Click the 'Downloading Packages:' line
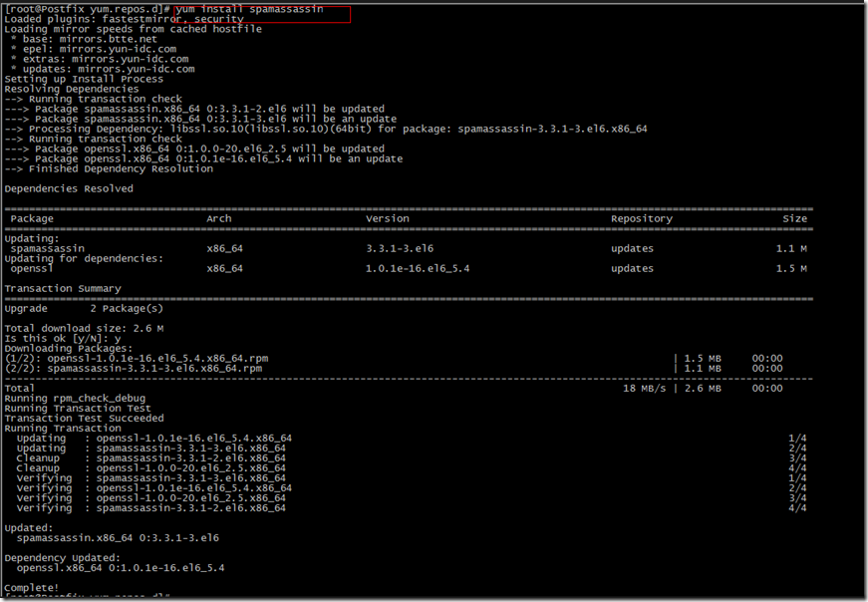This screenshot has width=868, height=602. (x=69, y=348)
